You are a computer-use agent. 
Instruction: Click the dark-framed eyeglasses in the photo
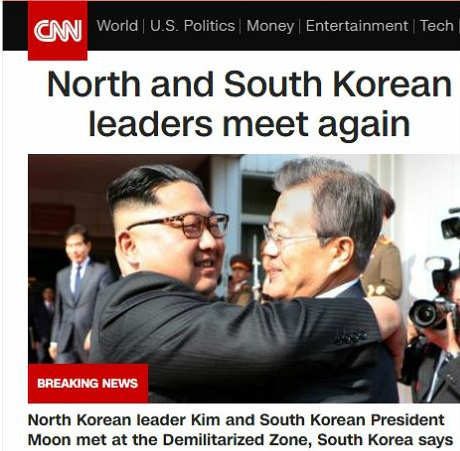(x=187, y=225)
